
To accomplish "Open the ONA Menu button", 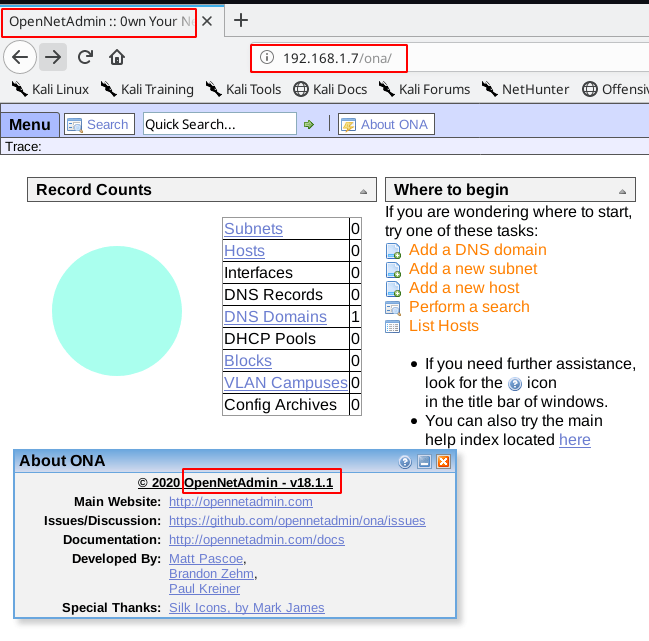I will point(30,125).
